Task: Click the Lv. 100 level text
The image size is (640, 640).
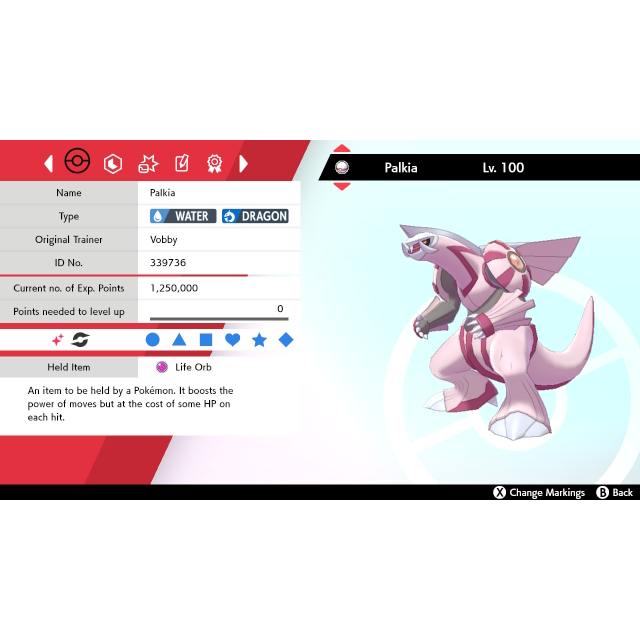Action: pyautogui.click(x=503, y=168)
